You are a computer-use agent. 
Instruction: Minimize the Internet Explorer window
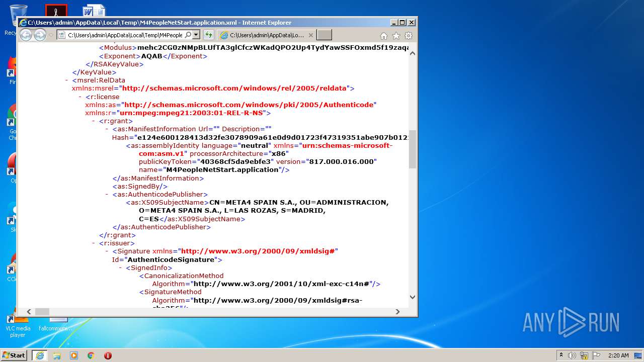click(x=393, y=23)
